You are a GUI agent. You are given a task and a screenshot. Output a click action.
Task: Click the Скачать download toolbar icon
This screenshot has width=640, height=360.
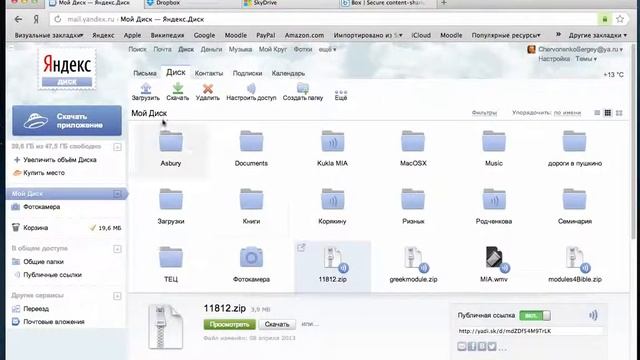tap(178, 88)
